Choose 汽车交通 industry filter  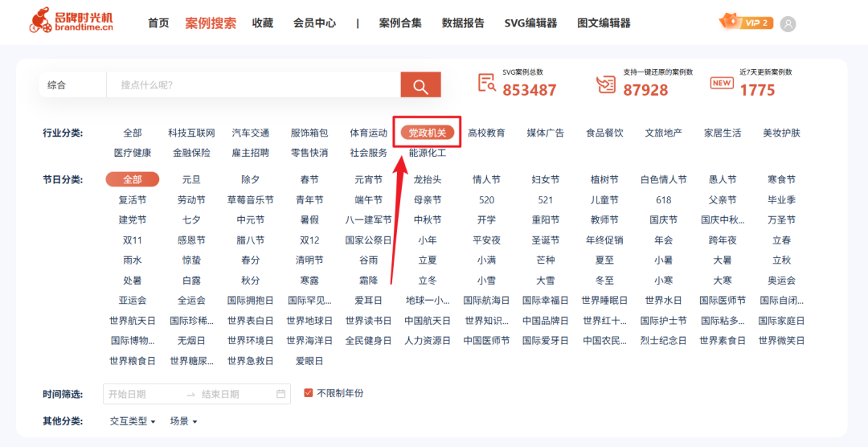251,133
